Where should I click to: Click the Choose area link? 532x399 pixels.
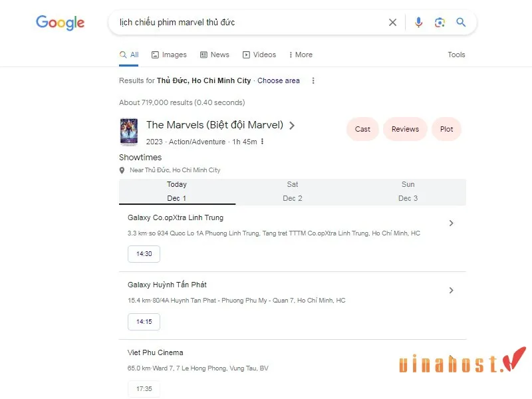click(278, 80)
